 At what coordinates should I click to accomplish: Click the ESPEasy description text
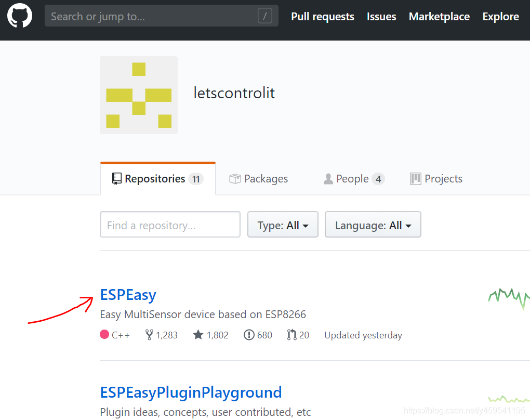203,314
